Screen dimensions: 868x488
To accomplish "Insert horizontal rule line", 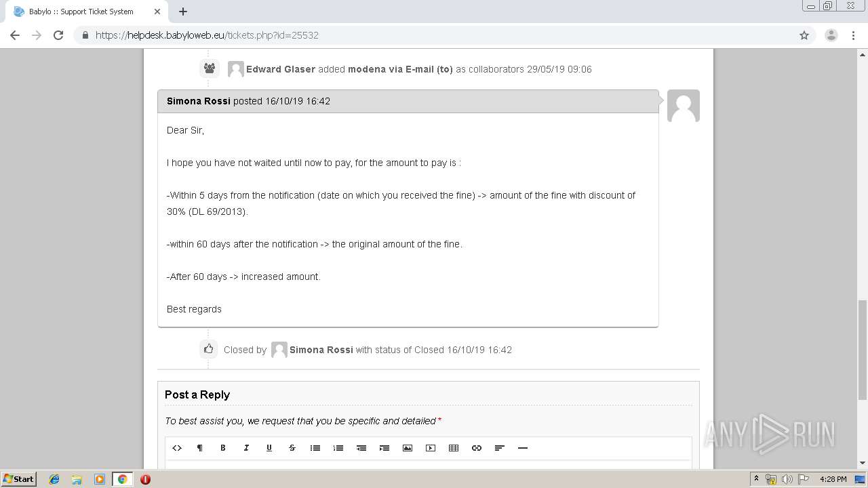I will coord(523,448).
